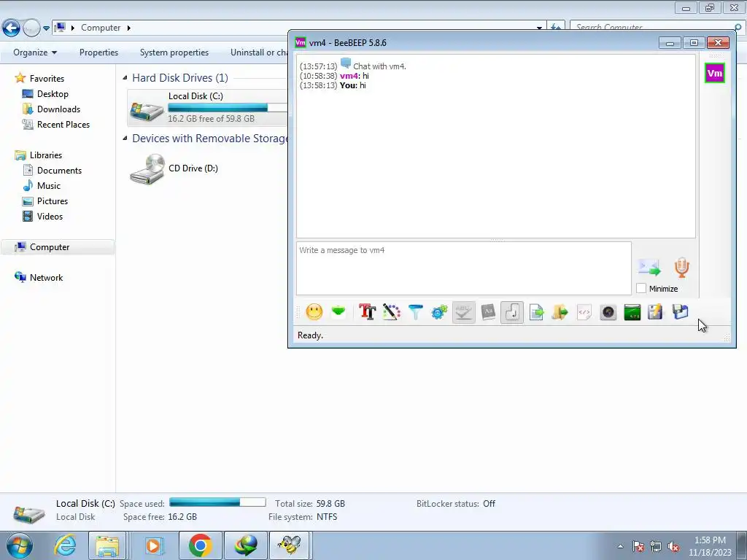Click the vm4 user avatar in side panel
The width and height of the screenshot is (747, 560).
[715, 73]
